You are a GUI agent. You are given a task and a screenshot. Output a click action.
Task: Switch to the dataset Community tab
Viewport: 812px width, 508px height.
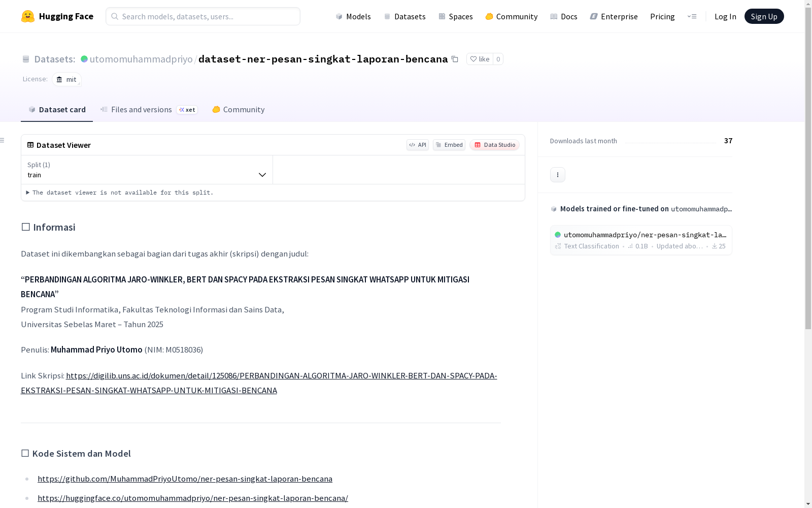(x=239, y=110)
